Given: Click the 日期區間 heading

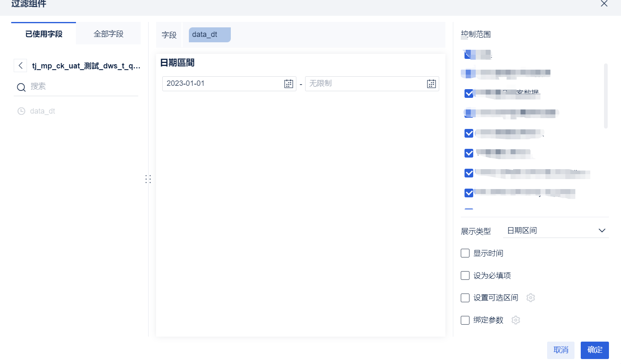Looking at the screenshot, I should (x=177, y=63).
